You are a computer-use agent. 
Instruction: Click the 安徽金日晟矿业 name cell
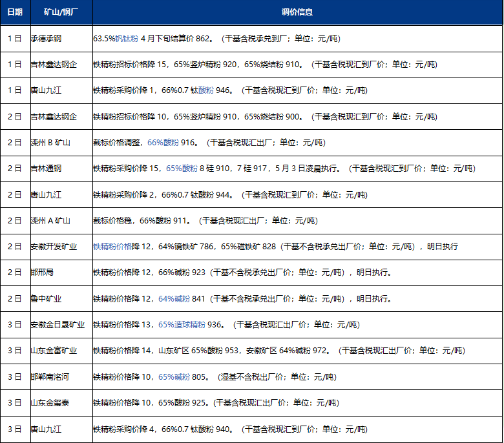tap(58, 324)
